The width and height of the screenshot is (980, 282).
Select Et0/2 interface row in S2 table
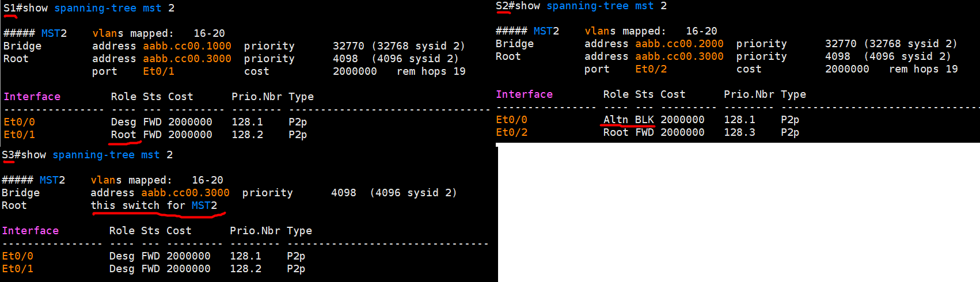[512, 132]
